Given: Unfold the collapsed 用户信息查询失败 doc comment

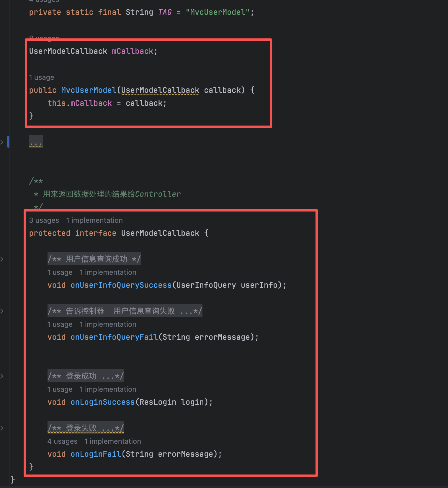Looking at the screenshot, I should pos(125,311).
